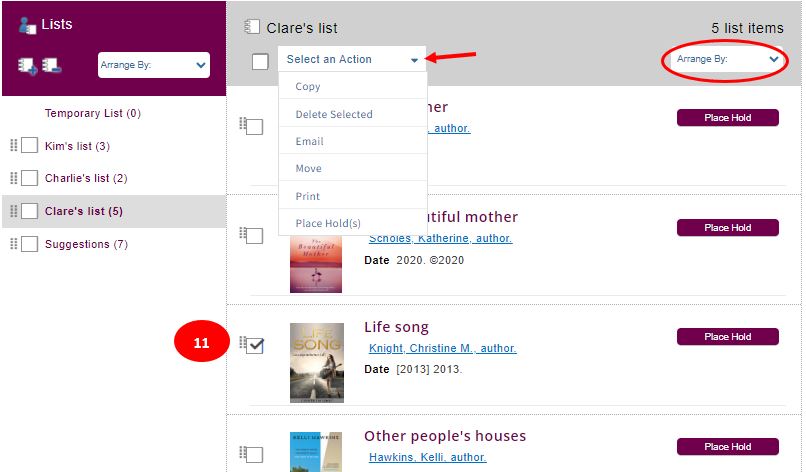806x472 pixels.
Task: Open the circled Arrange By dropdown for list items
Action: pos(727,60)
